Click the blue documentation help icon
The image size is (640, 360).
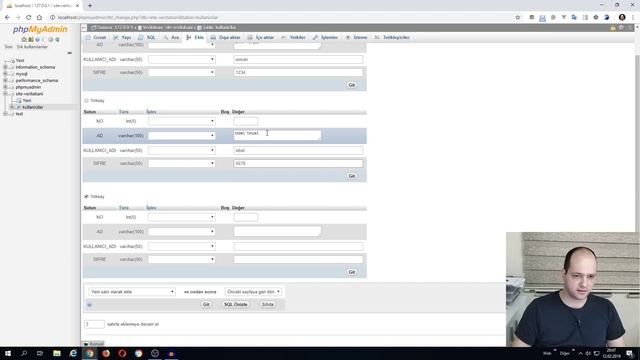coord(37,40)
